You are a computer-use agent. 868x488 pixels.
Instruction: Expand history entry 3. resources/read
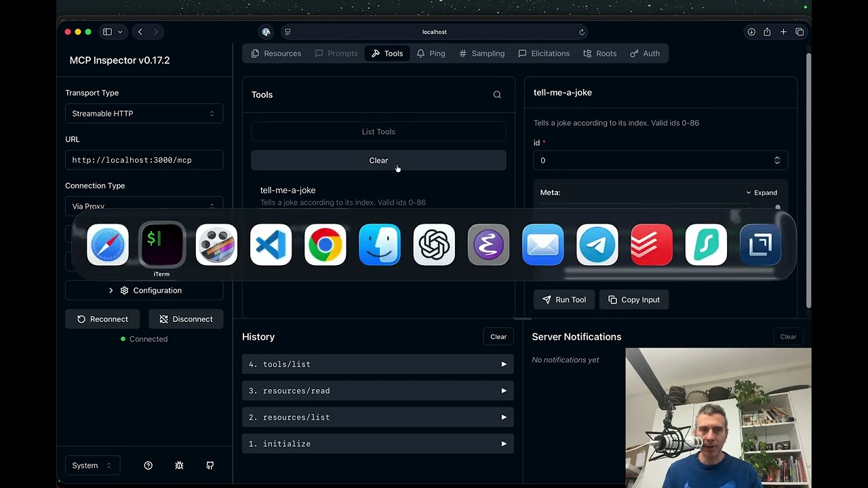378,390
